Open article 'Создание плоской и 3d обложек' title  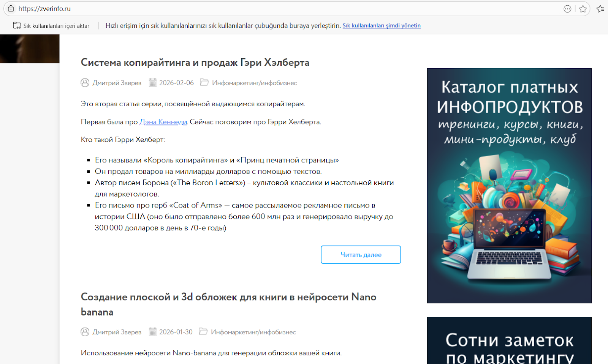click(x=229, y=304)
